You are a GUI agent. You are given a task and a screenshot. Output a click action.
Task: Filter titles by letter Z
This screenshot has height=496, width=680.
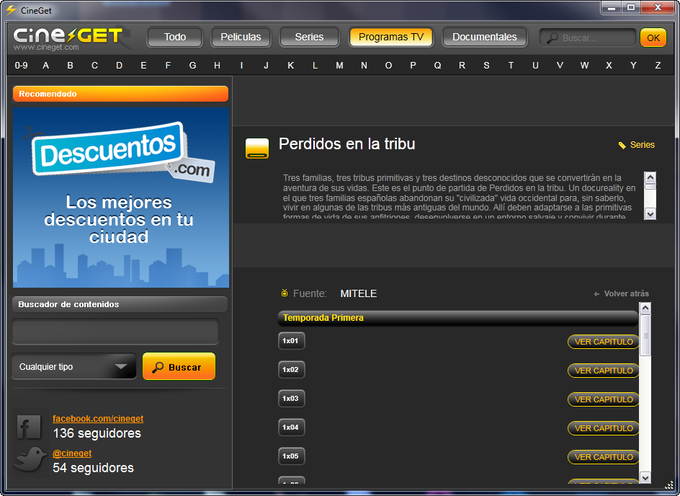(x=658, y=65)
